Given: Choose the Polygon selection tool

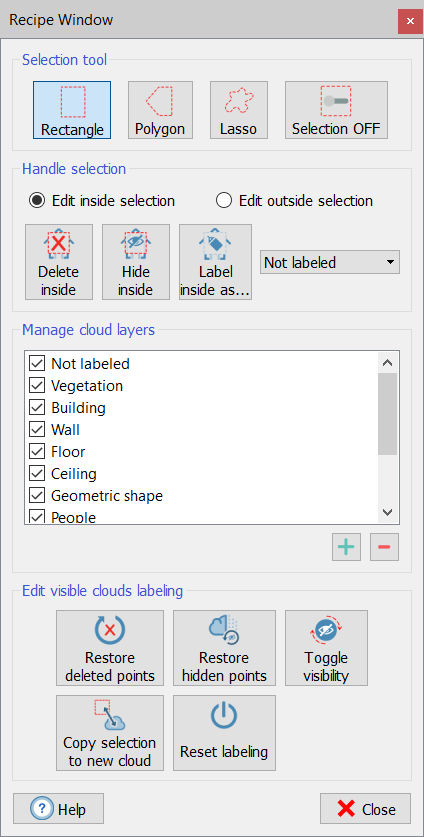Looking at the screenshot, I should (x=160, y=110).
